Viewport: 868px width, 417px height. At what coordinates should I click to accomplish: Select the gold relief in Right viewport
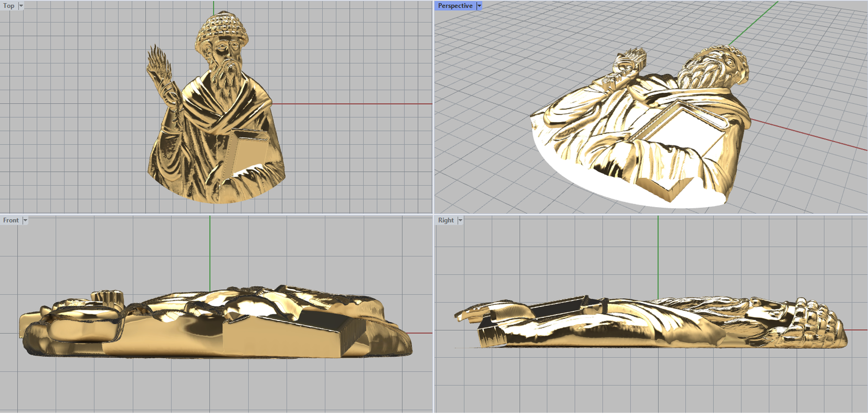651,323
